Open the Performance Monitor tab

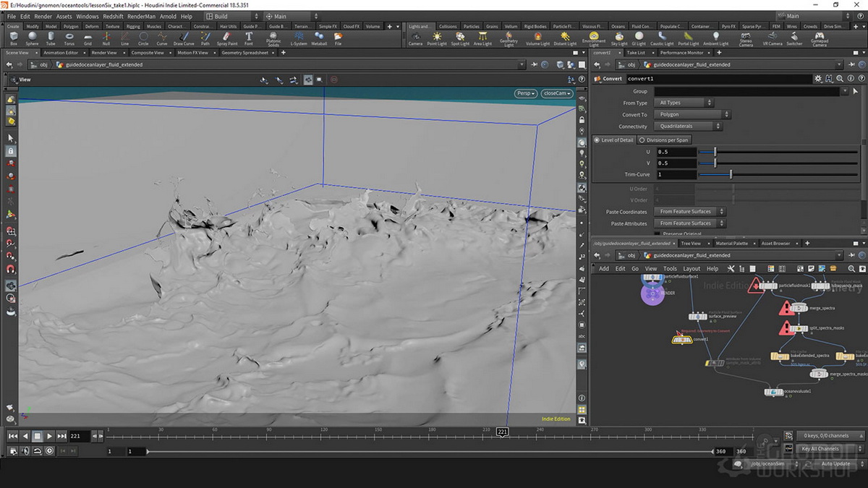tap(681, 53)
